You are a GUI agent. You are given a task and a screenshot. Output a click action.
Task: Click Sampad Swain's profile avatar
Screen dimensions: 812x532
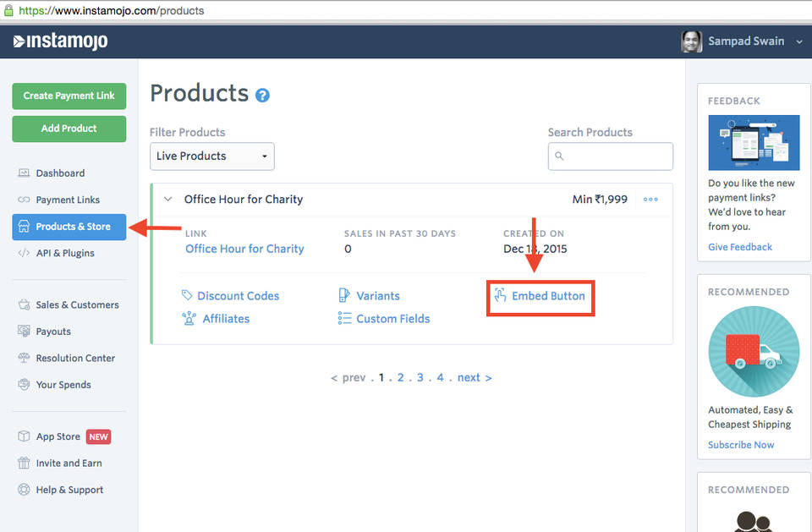[691, 41]
